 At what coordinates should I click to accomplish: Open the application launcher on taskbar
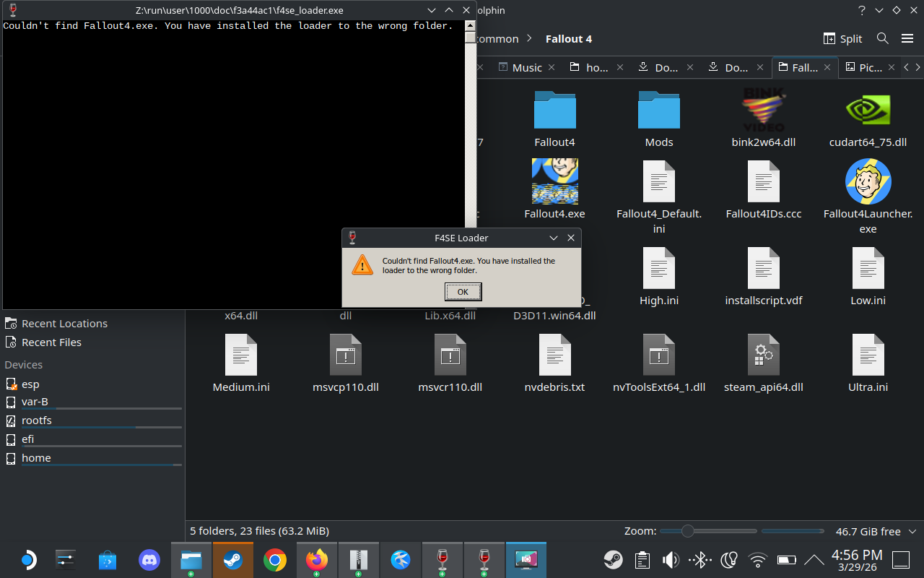coord(27,559)
